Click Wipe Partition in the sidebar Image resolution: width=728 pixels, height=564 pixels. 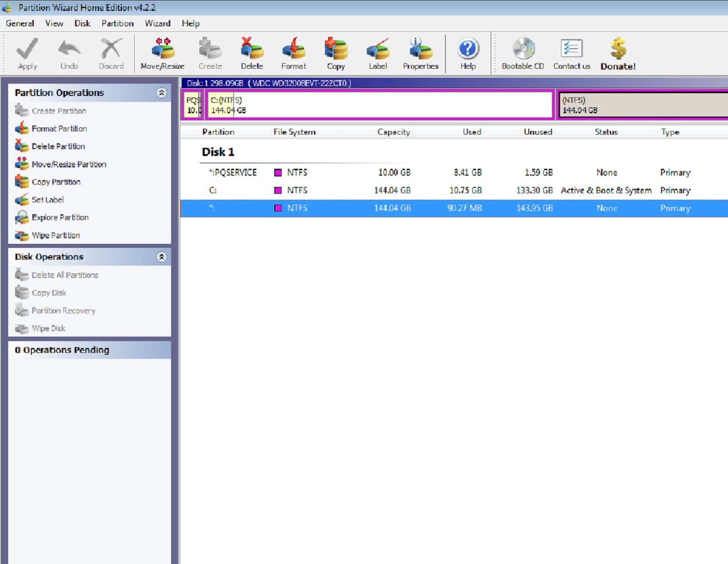coord(56,236)
